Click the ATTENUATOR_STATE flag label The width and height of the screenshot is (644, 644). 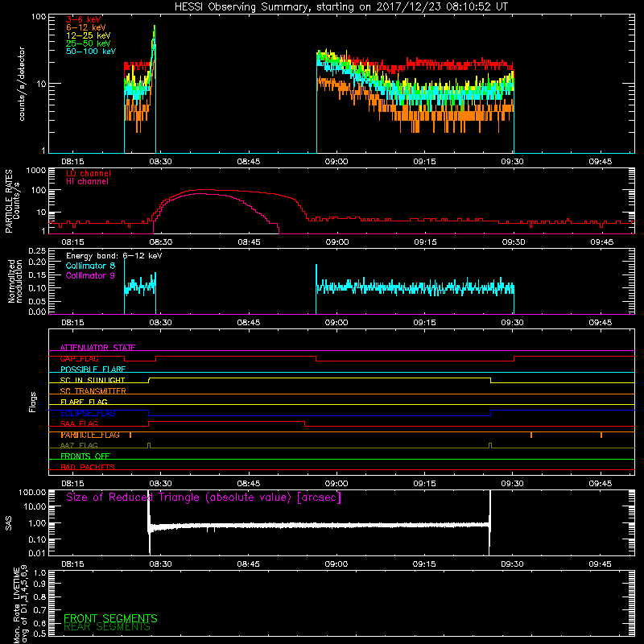point(97,348)
